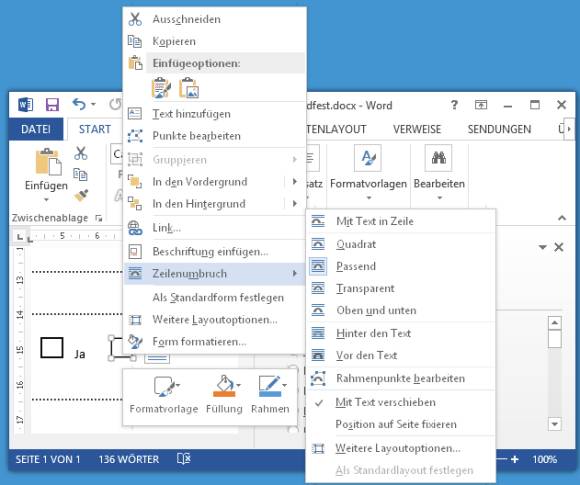Screen dimensions: 580x485
Task: Click the Undo arrow icon
Action: point(79,105)
